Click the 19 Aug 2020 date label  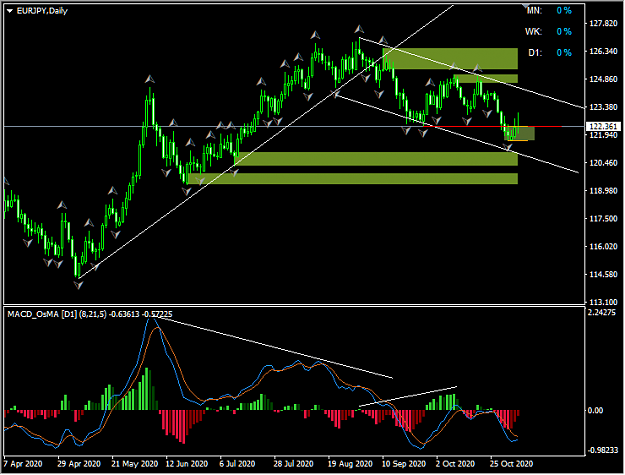[x=350, y=464]
